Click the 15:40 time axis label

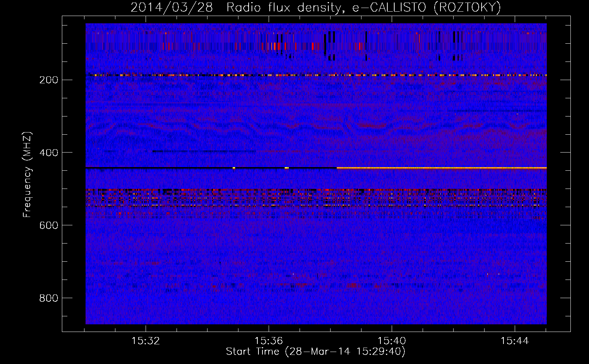coord(392,341)
